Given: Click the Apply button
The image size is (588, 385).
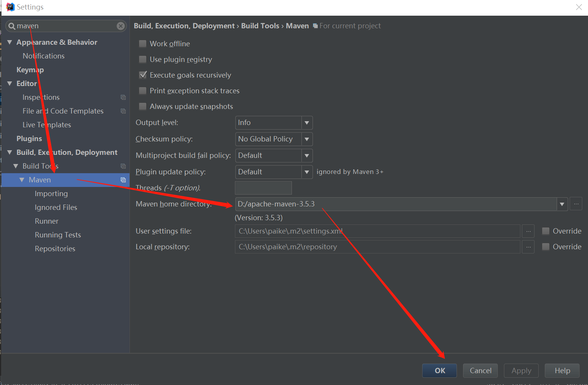Looking at the screenshot, I should tap(521, 370).
